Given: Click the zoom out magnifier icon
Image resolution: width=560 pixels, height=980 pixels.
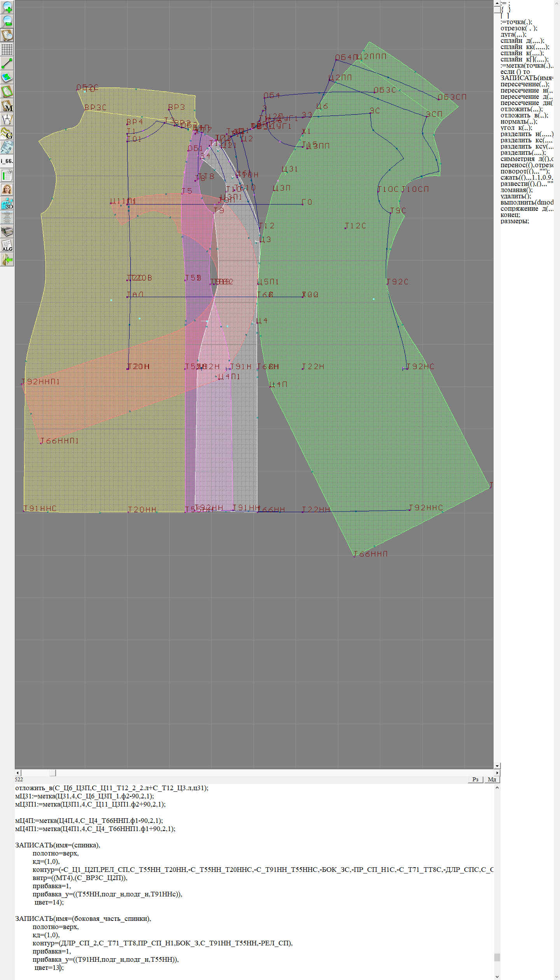Looking at the screenshot, I should click(x=7, y=21).
